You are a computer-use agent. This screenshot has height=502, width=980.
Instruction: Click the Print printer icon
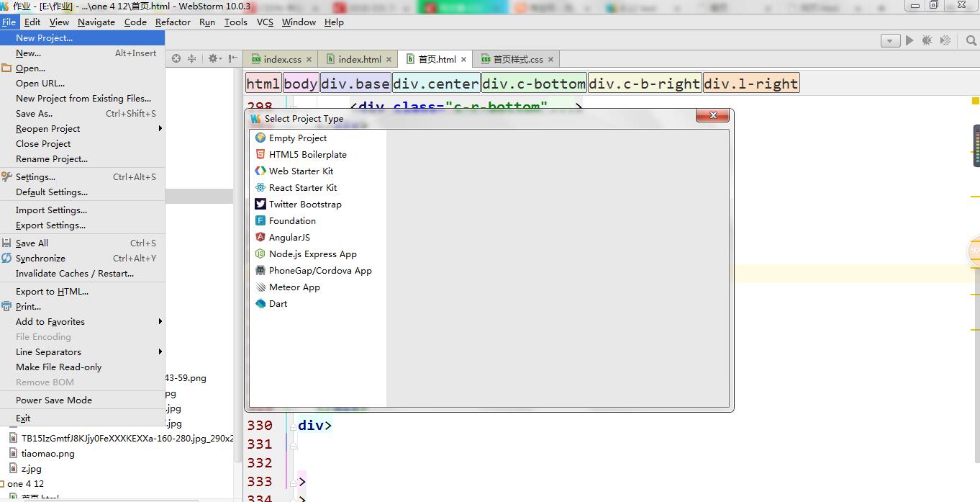click(x=6, y=306)
